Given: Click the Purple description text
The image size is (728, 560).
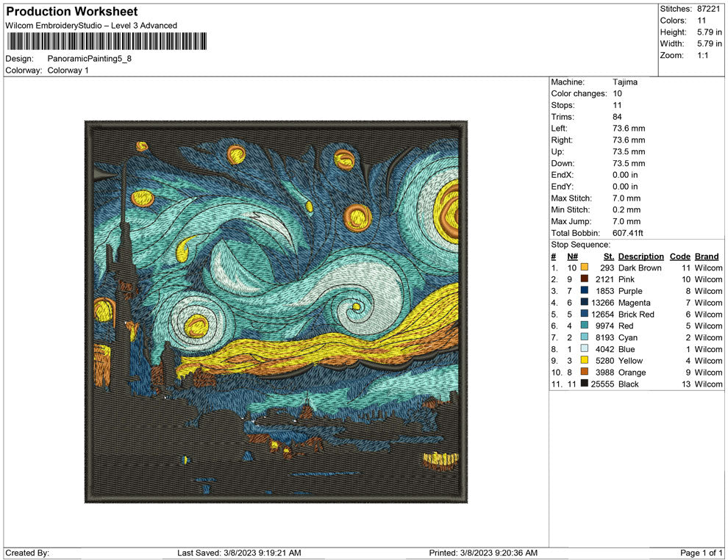Looking at the screenshot, I should pyautogui.click(x=630, y=291).
